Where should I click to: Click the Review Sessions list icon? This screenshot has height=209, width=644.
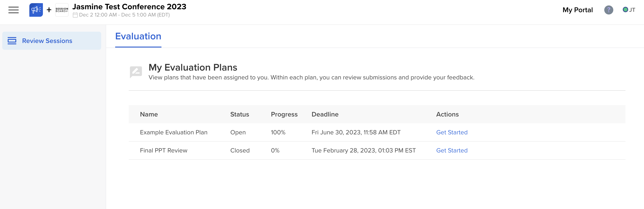(x=12, y=40)
